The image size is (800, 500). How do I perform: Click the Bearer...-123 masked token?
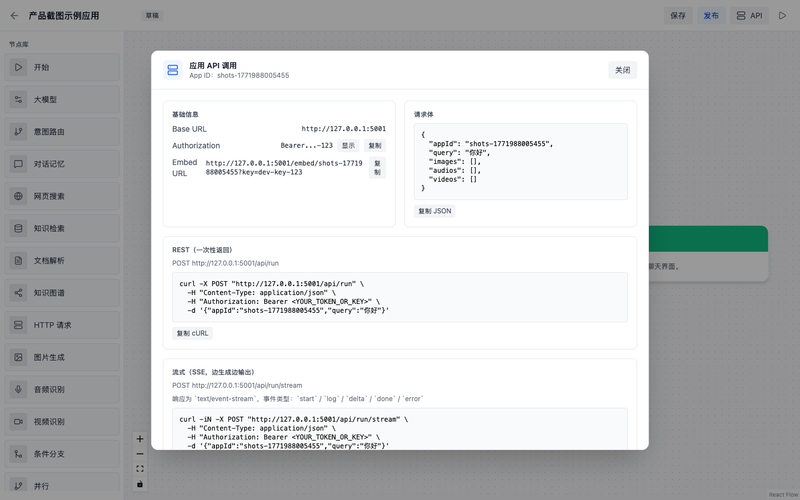pos(307,145)
